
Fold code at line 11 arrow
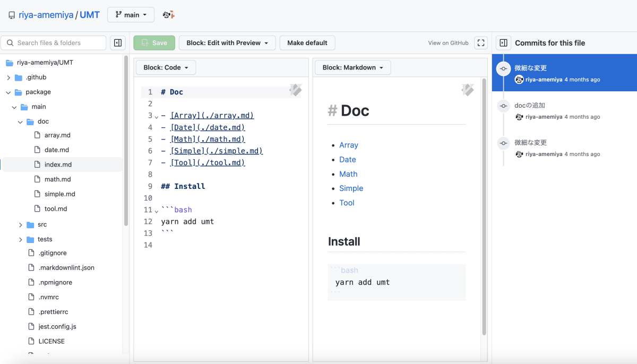(x=156, y=211)
